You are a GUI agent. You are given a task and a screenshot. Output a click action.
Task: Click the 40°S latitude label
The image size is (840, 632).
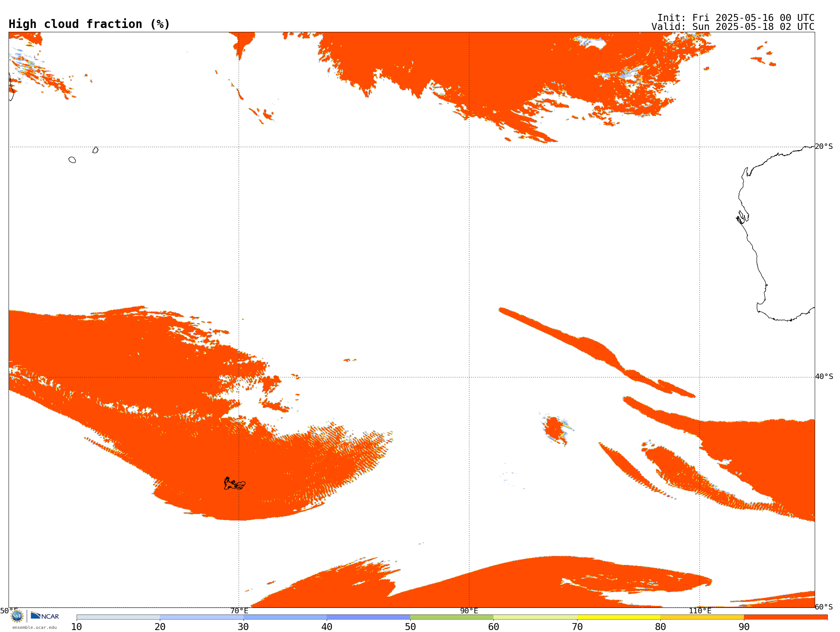[824, 377]
